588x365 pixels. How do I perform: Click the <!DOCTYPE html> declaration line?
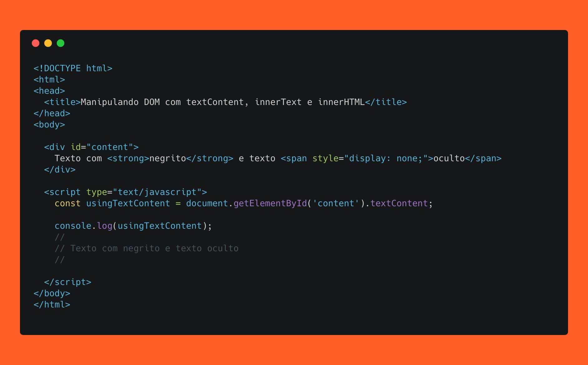click(73, 68)
